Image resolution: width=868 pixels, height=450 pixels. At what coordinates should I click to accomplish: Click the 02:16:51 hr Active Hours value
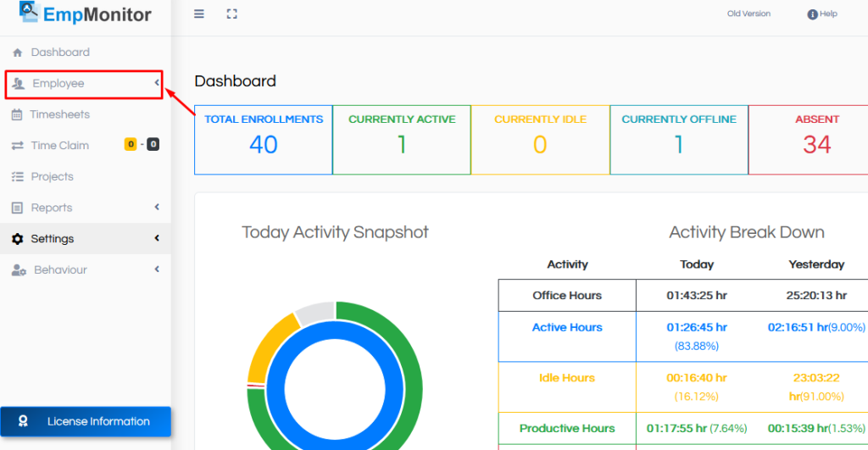tap(798, 328)
